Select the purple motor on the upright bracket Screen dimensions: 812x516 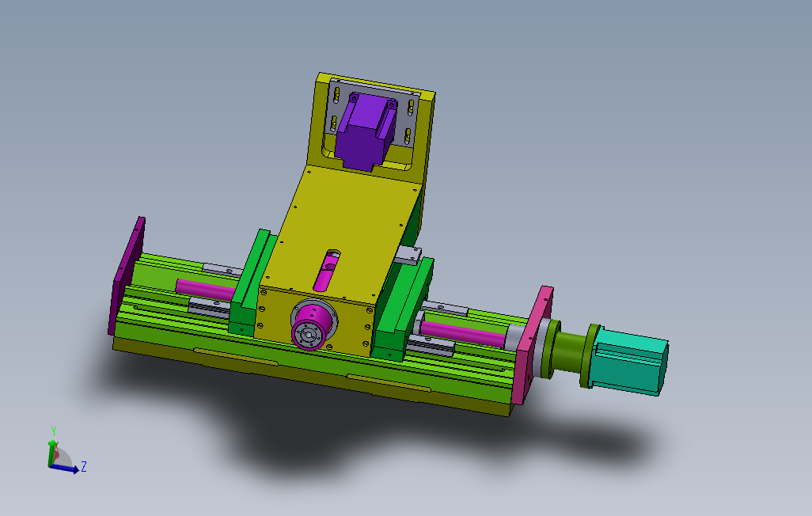(365, 131)
